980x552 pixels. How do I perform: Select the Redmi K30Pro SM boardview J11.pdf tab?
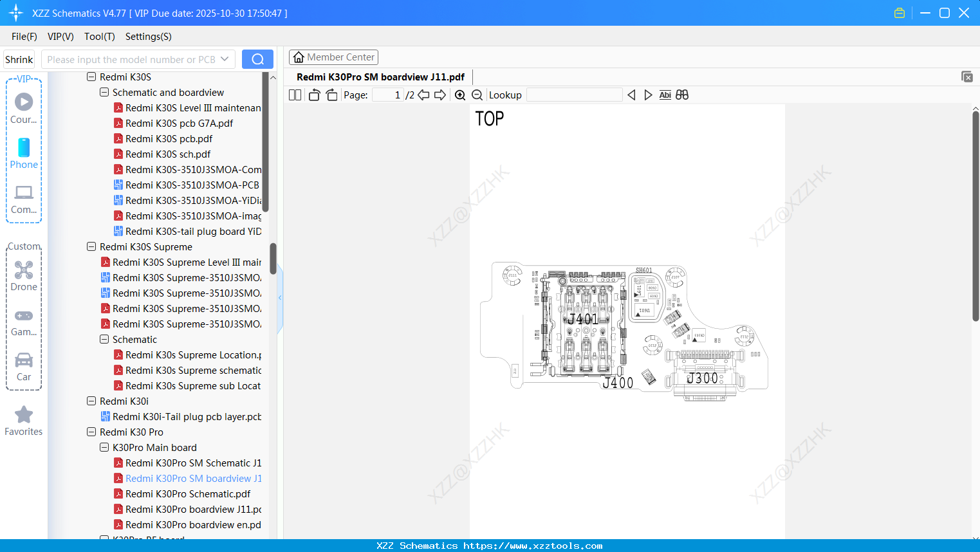click(380, 77)
